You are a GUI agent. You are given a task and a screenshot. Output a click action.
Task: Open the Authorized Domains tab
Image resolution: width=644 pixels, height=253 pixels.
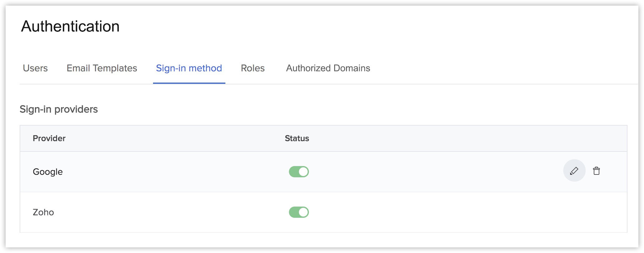[328, 68]
